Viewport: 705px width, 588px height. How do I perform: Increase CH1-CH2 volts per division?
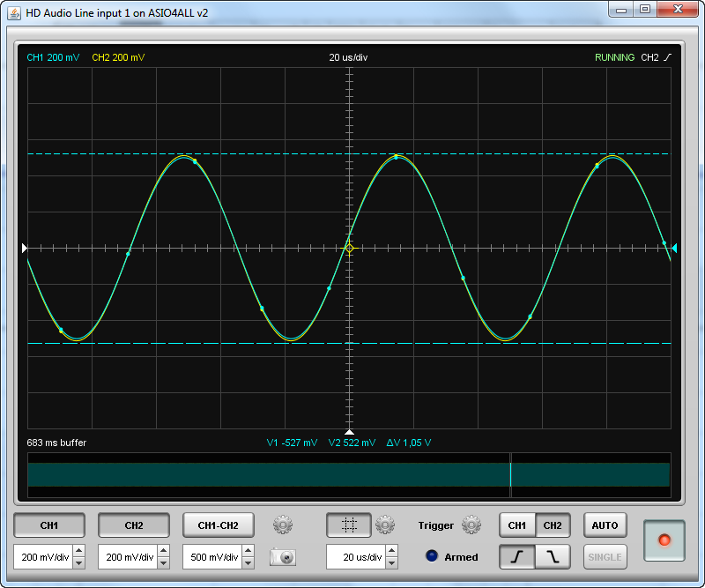tap(248, 551)
